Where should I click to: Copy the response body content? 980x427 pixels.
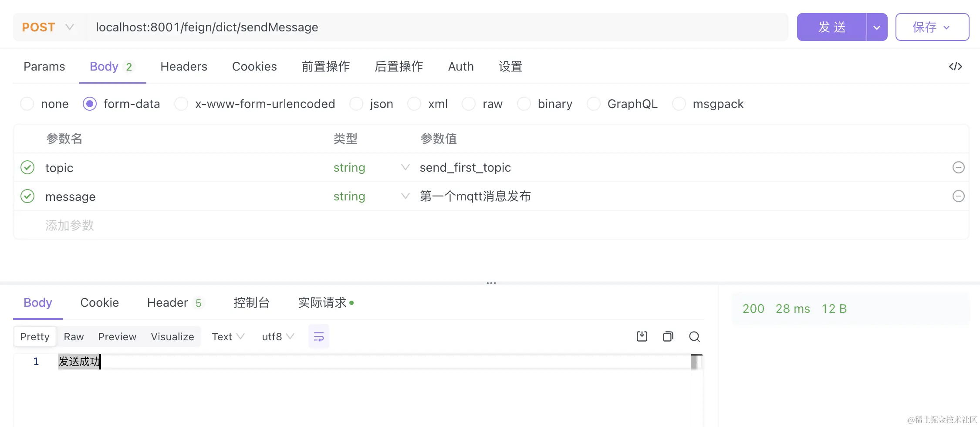pyautogui.click(x=668, y=336)
